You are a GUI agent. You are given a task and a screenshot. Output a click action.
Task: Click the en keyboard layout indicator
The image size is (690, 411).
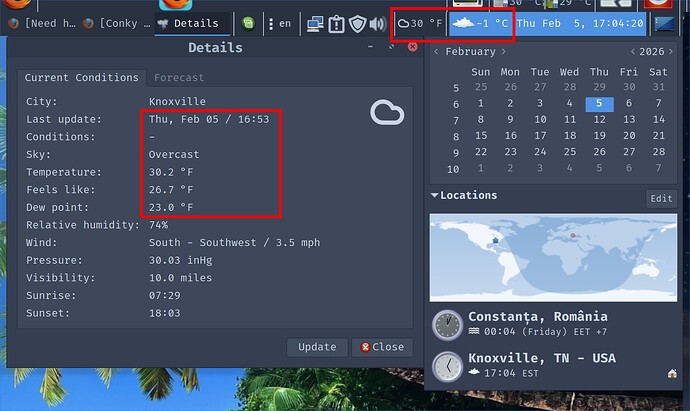click(285, 23)
